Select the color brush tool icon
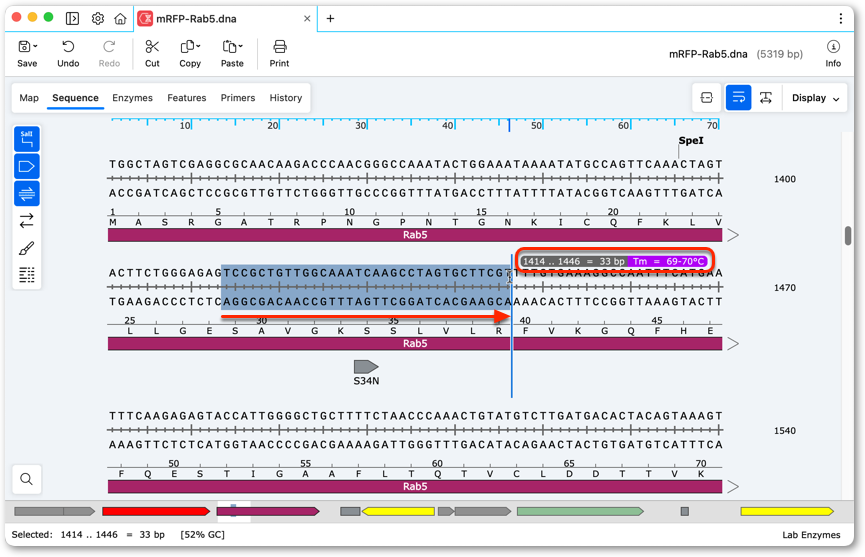865x557 pixels. click(x=26, y=248)
